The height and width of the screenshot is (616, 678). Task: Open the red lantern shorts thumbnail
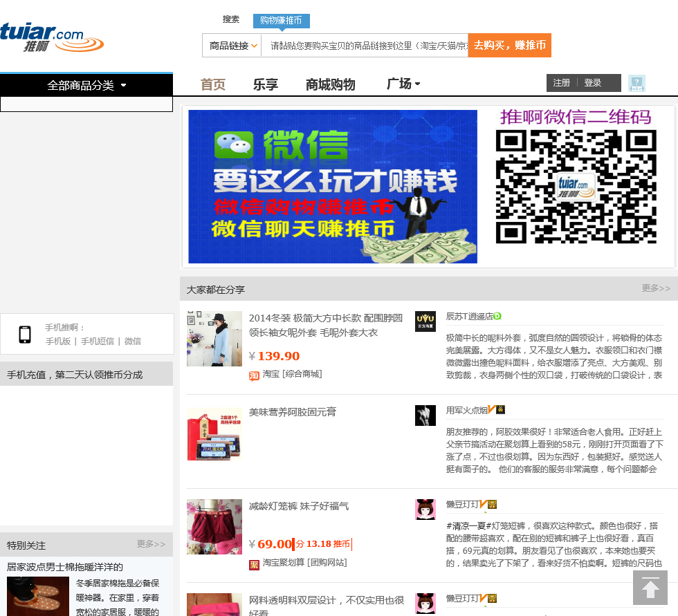click(214, 527)
